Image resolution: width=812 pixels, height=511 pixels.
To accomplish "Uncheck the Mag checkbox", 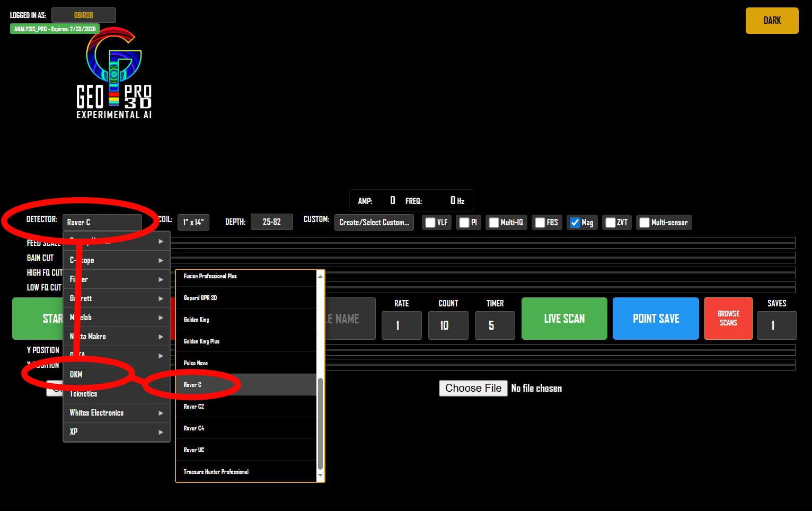I will pos(575,223).
